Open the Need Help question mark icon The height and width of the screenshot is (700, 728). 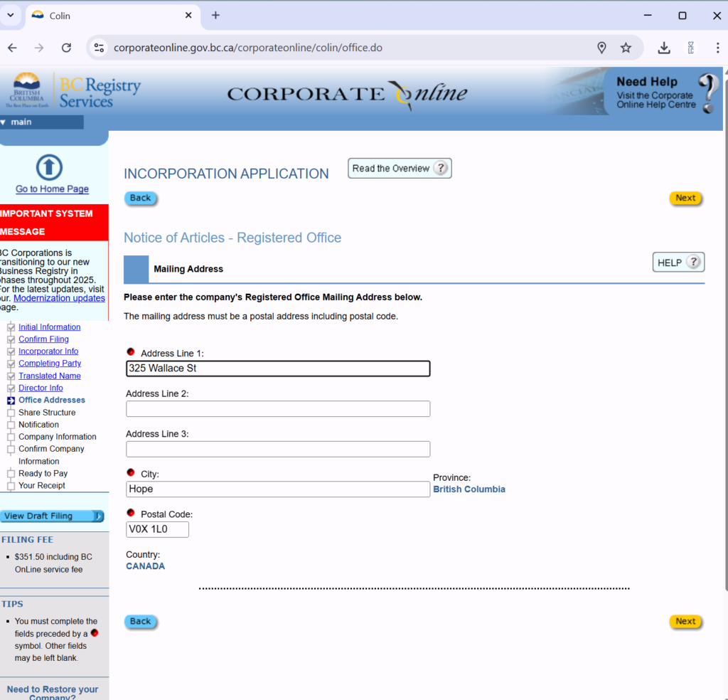click(707, 93)
